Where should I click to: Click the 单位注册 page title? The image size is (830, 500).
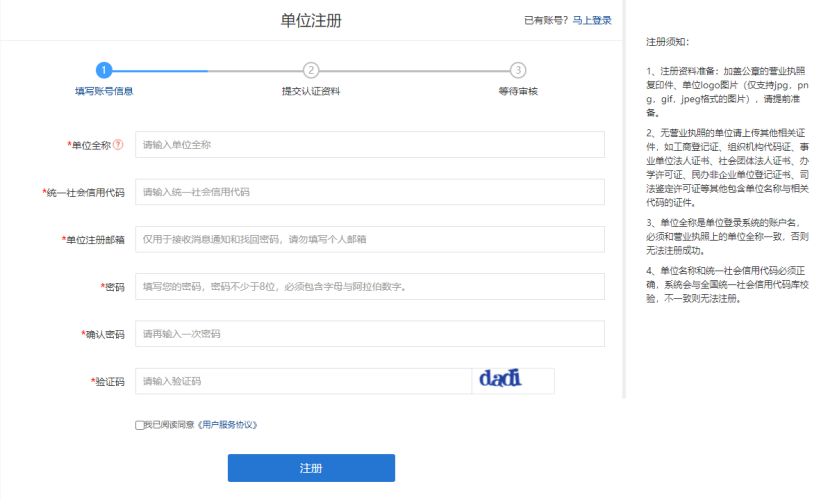[x=311, y=20]
